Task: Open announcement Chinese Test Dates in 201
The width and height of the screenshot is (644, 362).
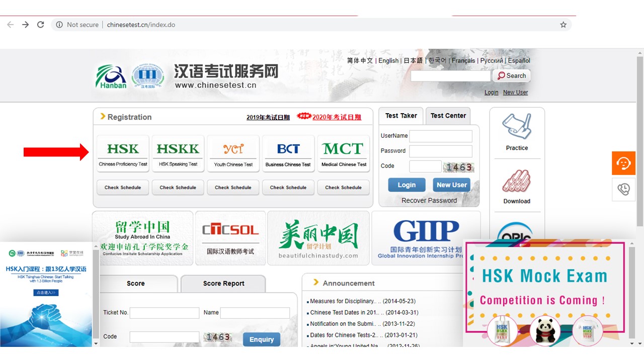Action: tap(364, 312)
